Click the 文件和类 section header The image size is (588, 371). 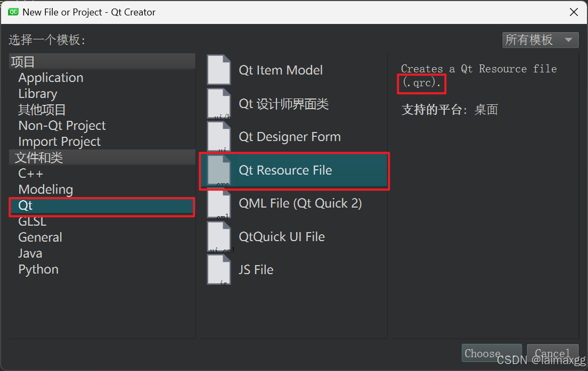102,158
